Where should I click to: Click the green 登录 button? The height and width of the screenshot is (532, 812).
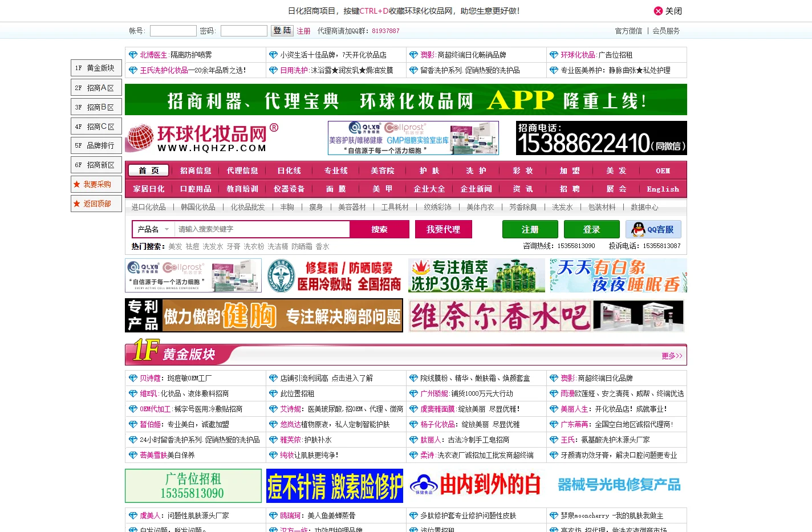tap(592, 229)
